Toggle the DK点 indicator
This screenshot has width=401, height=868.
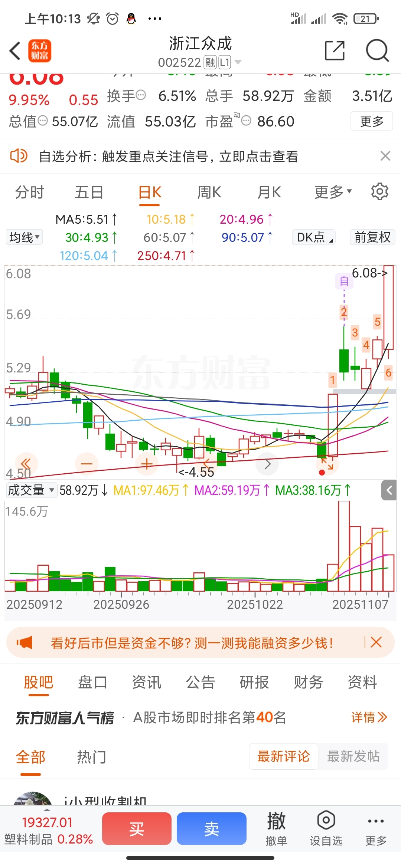[314, 237]
